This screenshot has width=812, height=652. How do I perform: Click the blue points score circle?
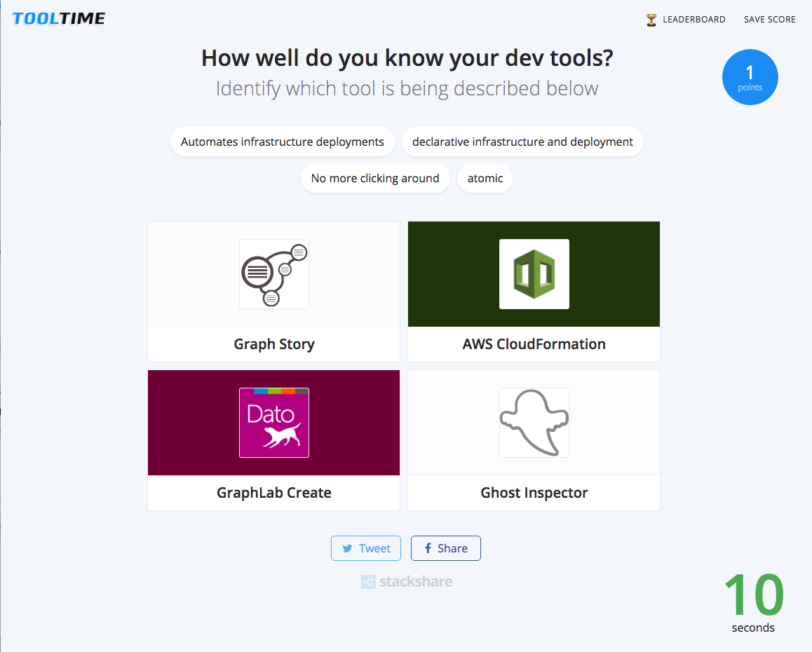pyautogui.click(x=750, y=77)
